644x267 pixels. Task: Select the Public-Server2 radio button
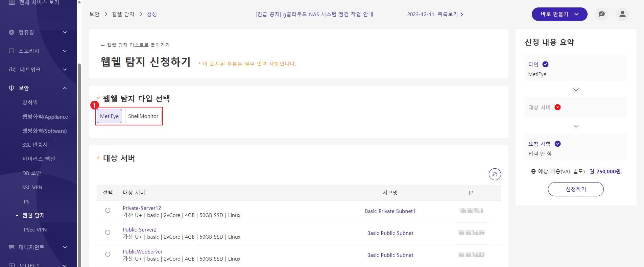click(x=108, y=232)
